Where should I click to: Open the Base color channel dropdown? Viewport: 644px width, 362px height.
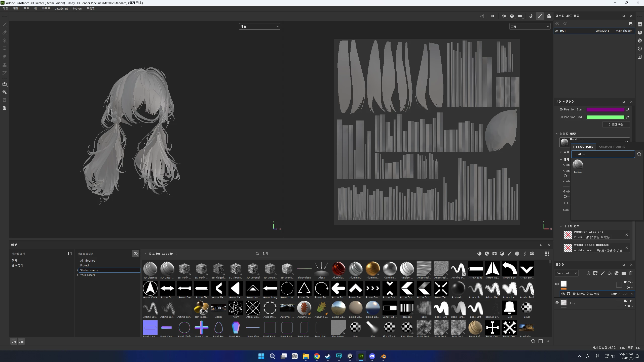pyautogui.click(x=566, y=273)
